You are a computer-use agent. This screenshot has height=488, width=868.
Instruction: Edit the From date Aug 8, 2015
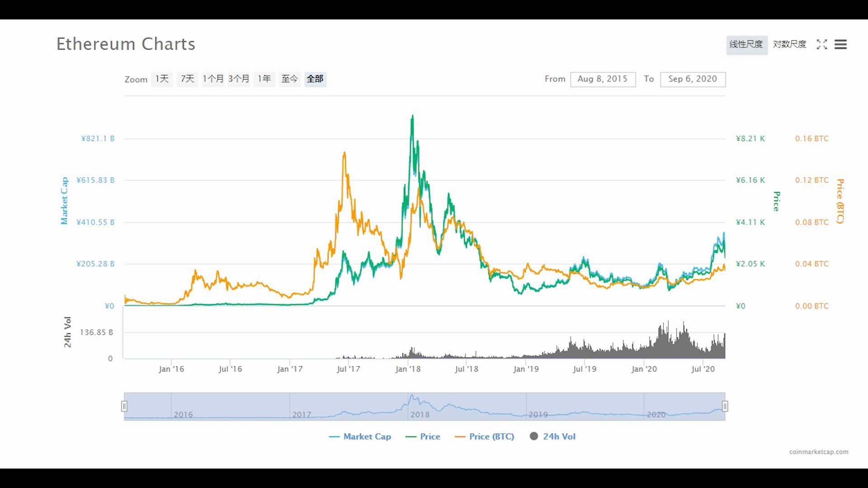pos(603,79)
